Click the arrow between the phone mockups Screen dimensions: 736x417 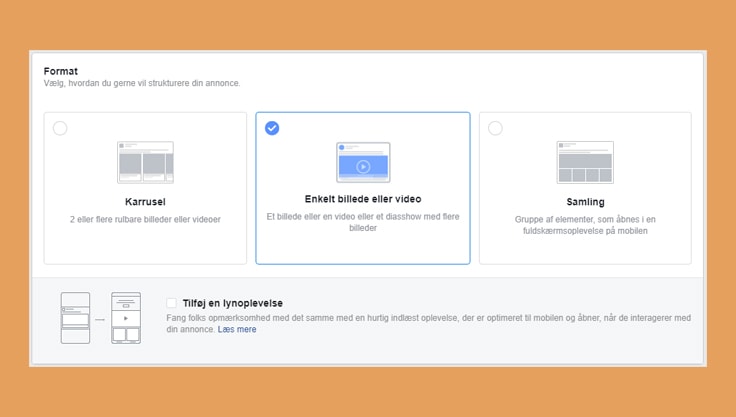coord(100,319)
